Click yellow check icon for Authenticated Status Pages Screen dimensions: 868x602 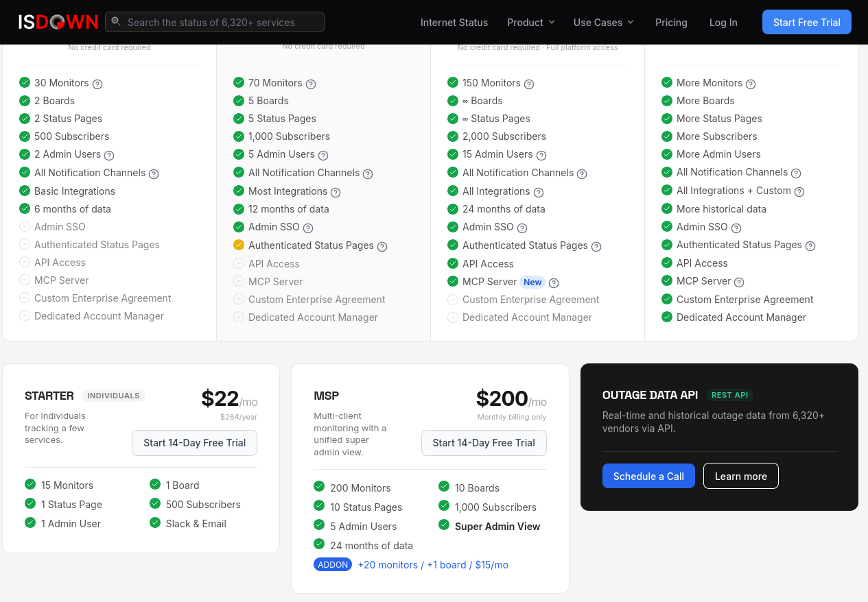click(239, 245)
